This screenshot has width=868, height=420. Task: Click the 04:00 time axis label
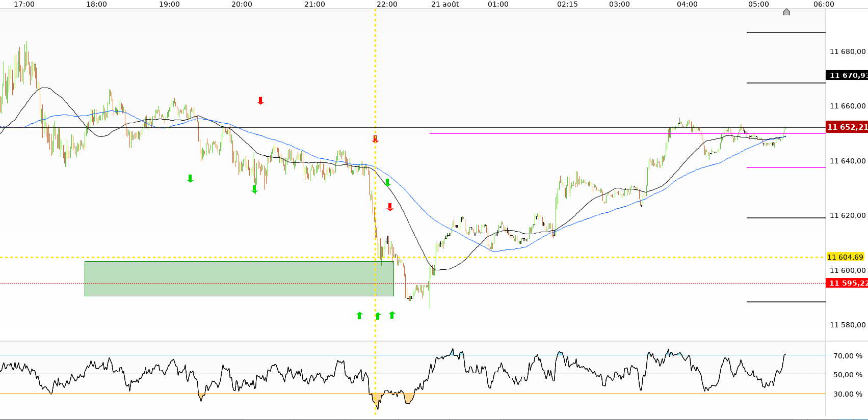click(x=687, y=4)
